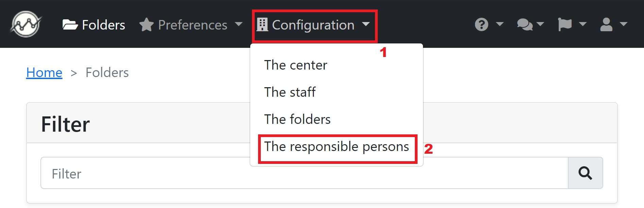This screenshot has width=644, height=208.
Task: Collapse Configuration dropdown arrow
Action: pyautogui.click(x=366, y=24)
